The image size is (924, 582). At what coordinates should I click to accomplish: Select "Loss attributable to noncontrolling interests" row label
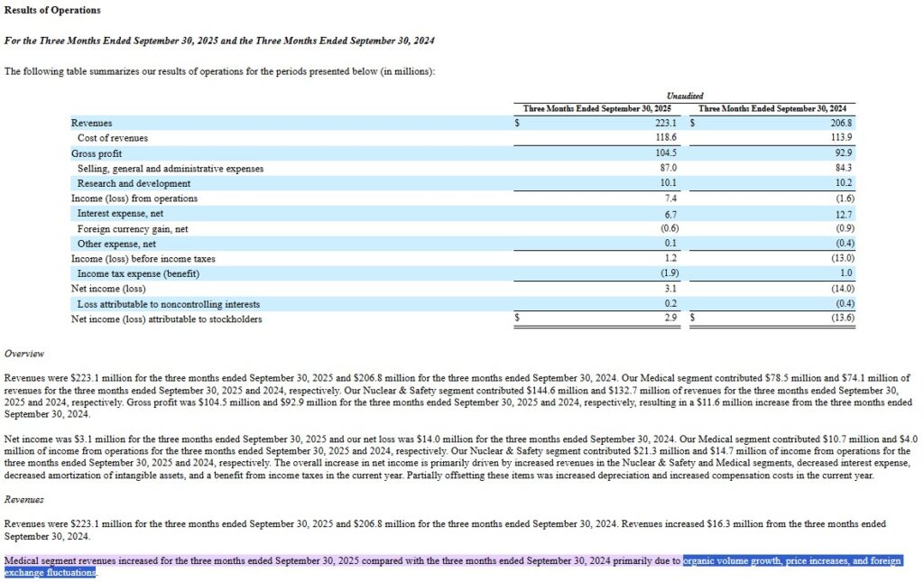click(168, 304)
